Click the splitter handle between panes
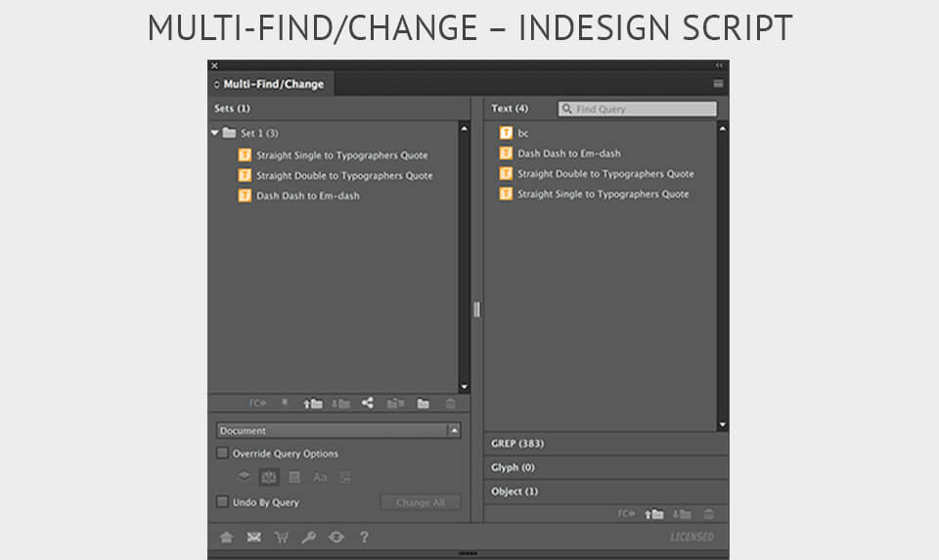The image size is (939, 560). [476, 309]
